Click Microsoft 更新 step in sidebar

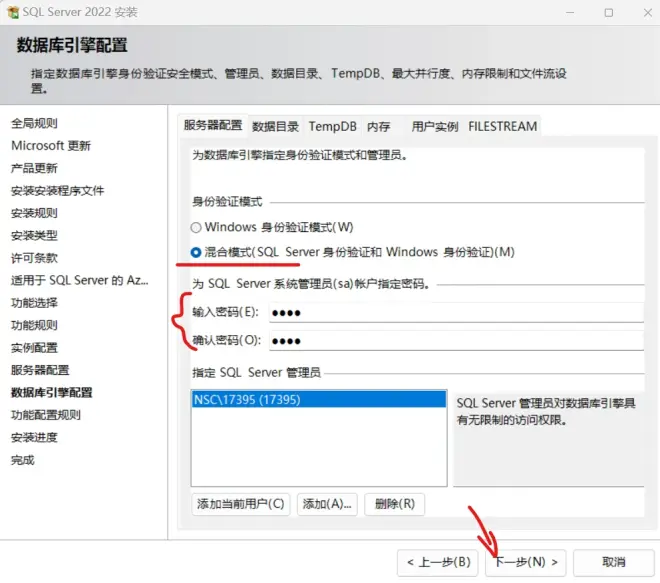coord(51,146)
